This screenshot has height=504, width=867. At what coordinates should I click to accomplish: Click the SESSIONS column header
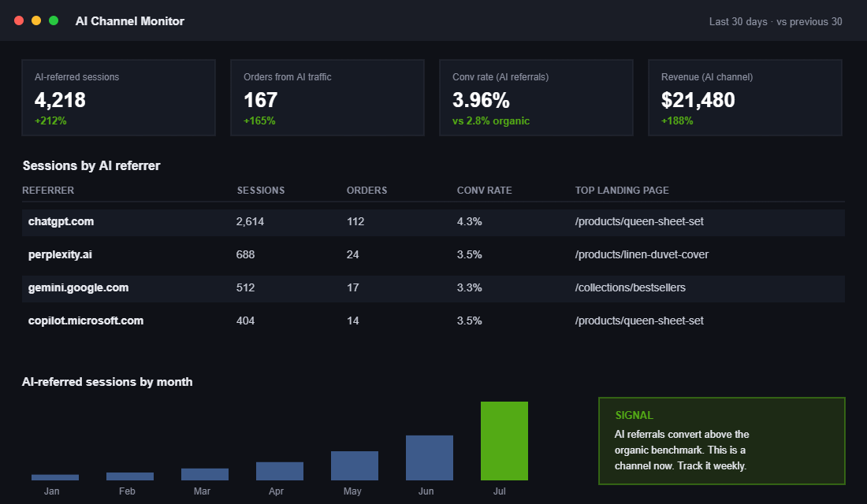261,190
